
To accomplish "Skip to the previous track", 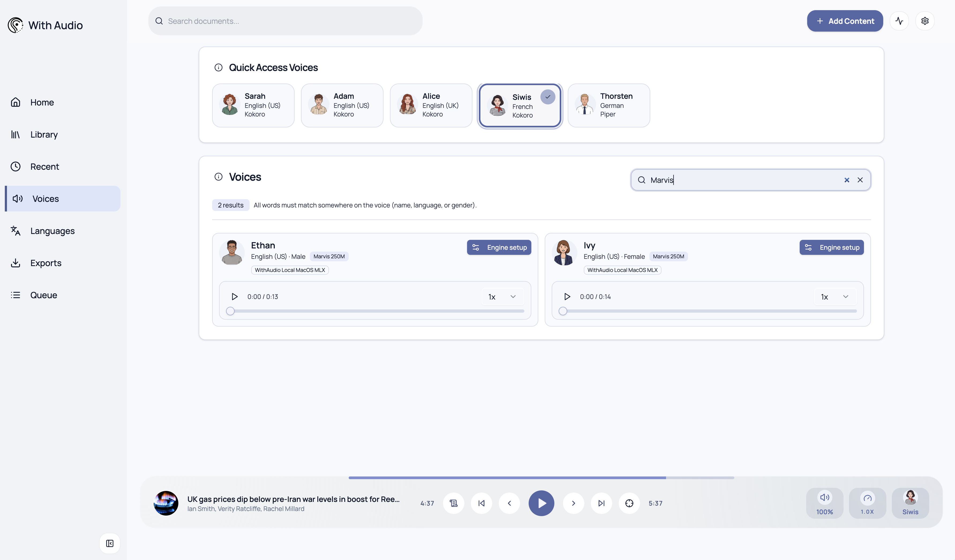I will tap(481, 503).
